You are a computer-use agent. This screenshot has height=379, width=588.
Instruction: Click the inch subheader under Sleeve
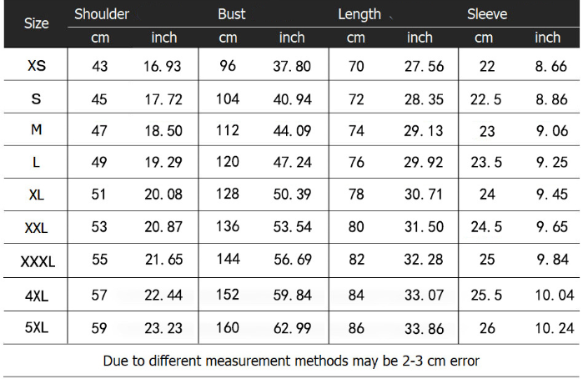(x=547, y=38)
